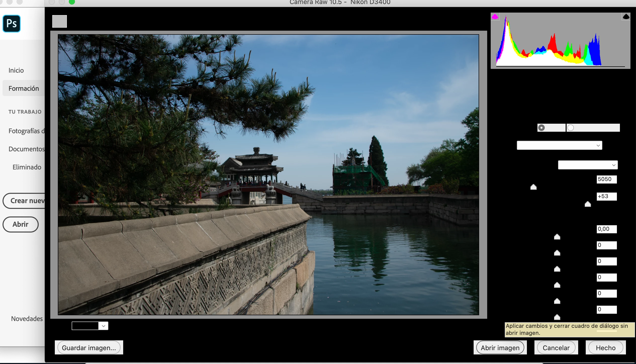
Task: Click the Guardar imagen... button
Action: pos(89,348)
